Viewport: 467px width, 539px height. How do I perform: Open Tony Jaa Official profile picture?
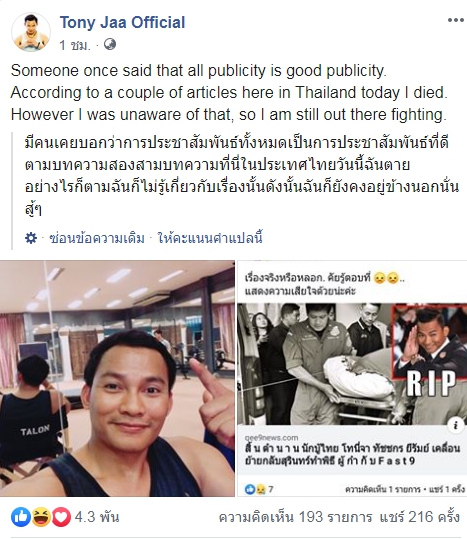(31, 32)
